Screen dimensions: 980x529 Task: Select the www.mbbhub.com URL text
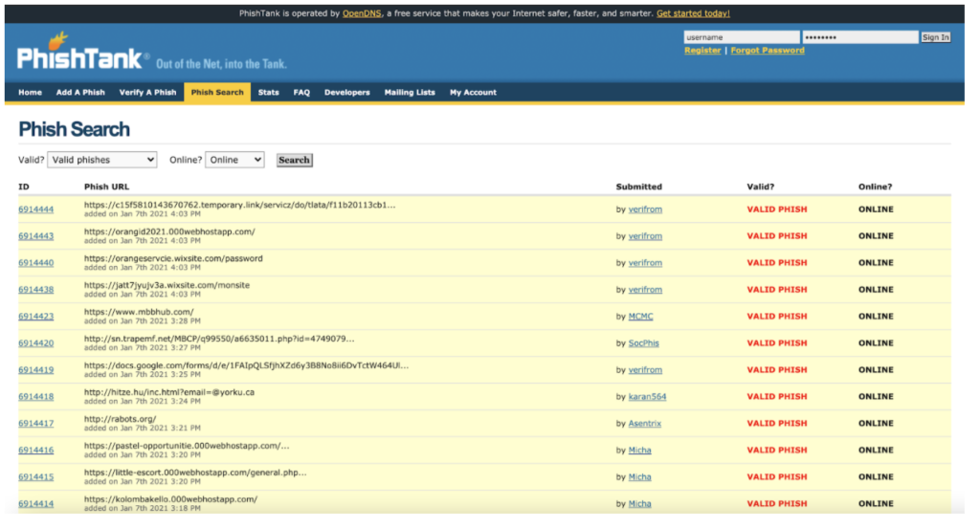(x=139, y=312)
